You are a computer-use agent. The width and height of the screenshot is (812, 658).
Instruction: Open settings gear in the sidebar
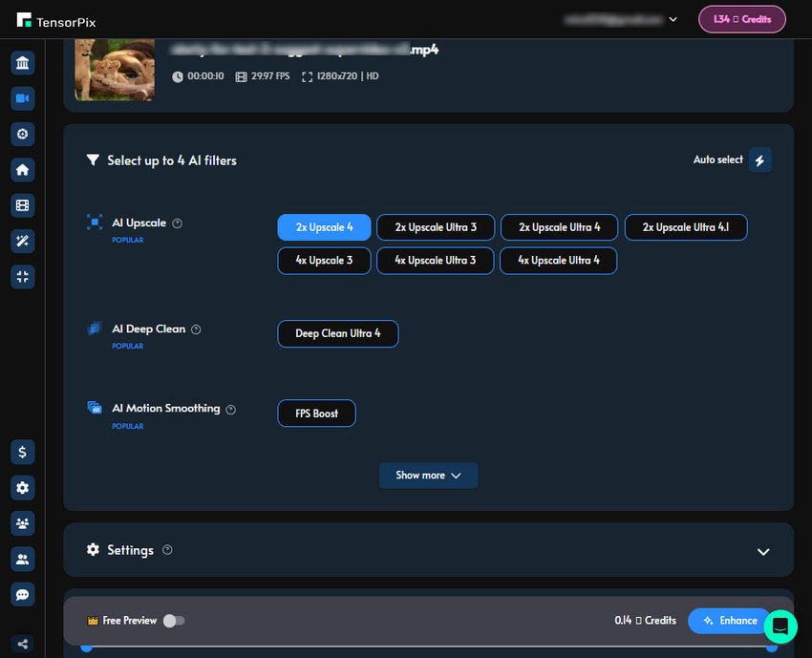click(22, 488)
